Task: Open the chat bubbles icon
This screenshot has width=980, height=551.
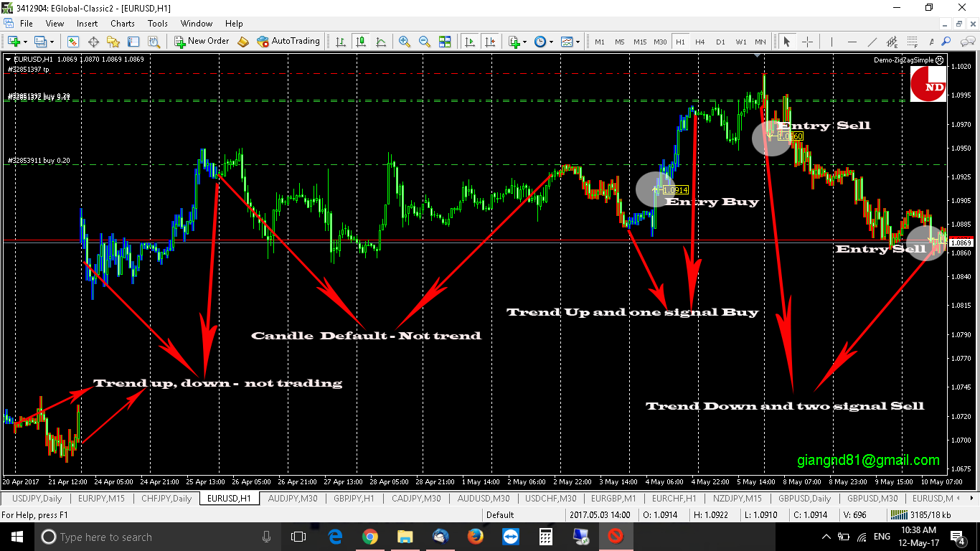Action: click(967, 42)
